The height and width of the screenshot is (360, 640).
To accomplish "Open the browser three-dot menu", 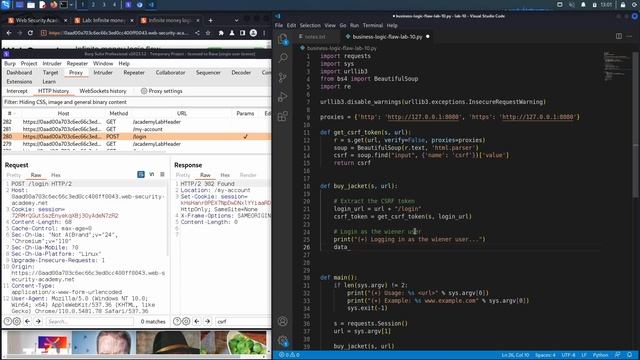I will coord(264,33).
